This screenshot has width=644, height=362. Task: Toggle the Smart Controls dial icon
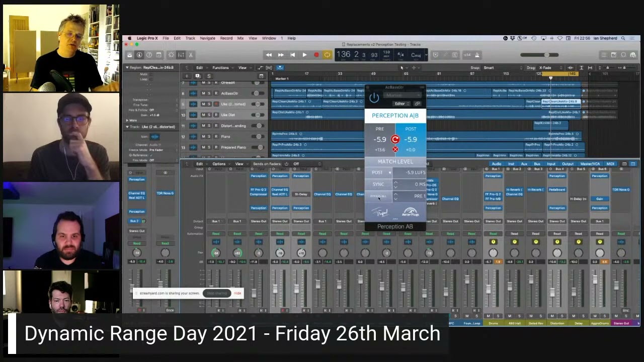[172, 55]
